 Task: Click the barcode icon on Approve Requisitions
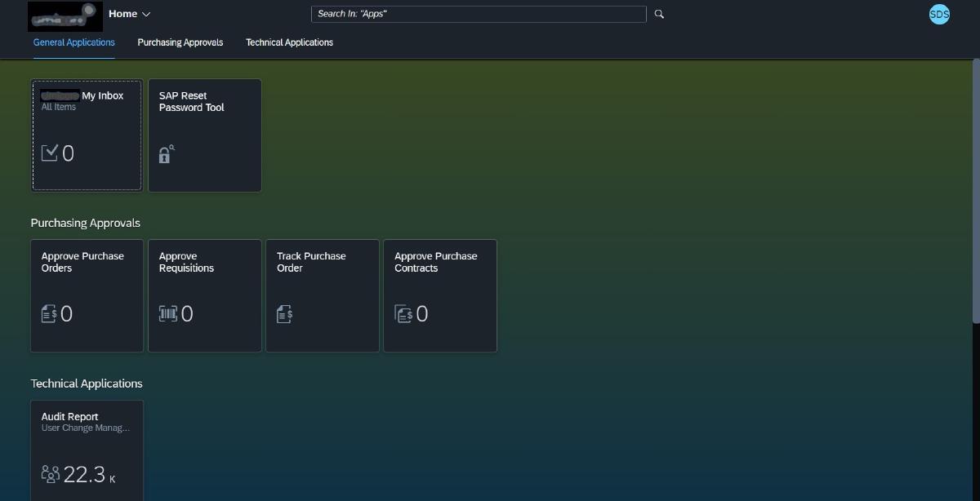coord(167,314)
